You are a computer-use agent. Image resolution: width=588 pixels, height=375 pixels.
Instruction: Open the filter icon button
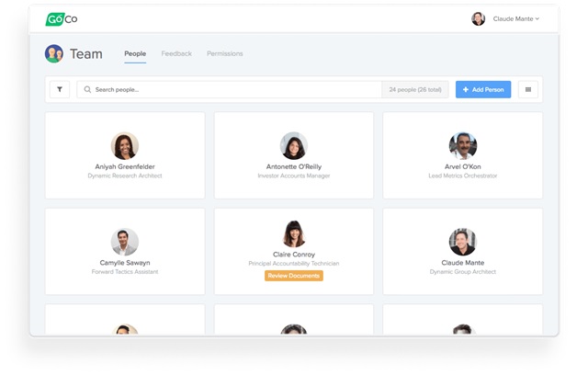[x=60, y=90]
